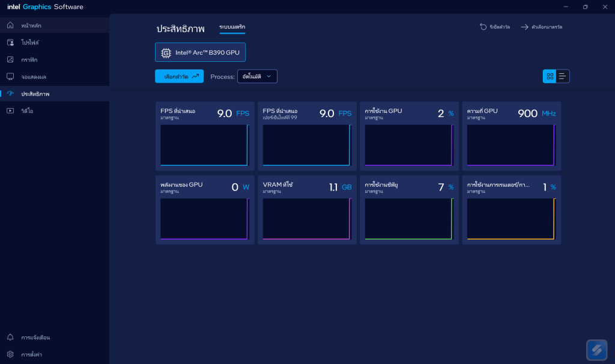This screenshot has width=615, height=364.
Task: Click the Video icon in sidebar
Action: [10, 111]
